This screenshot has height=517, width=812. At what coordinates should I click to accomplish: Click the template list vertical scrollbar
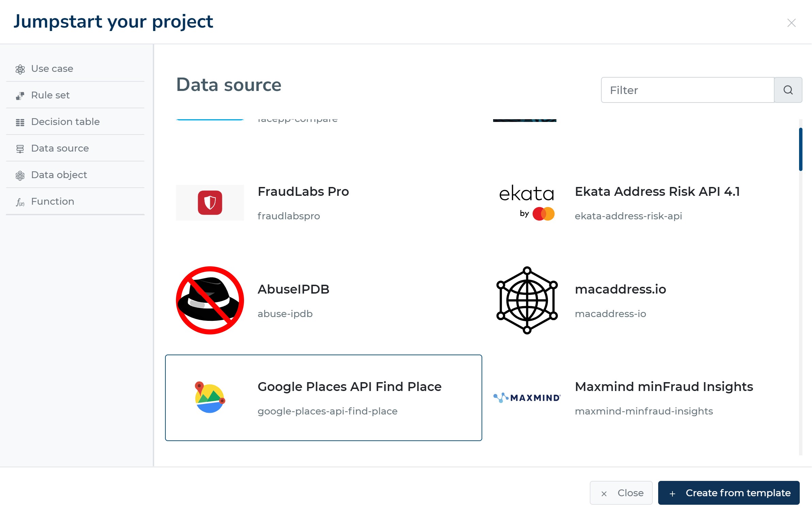800,149
